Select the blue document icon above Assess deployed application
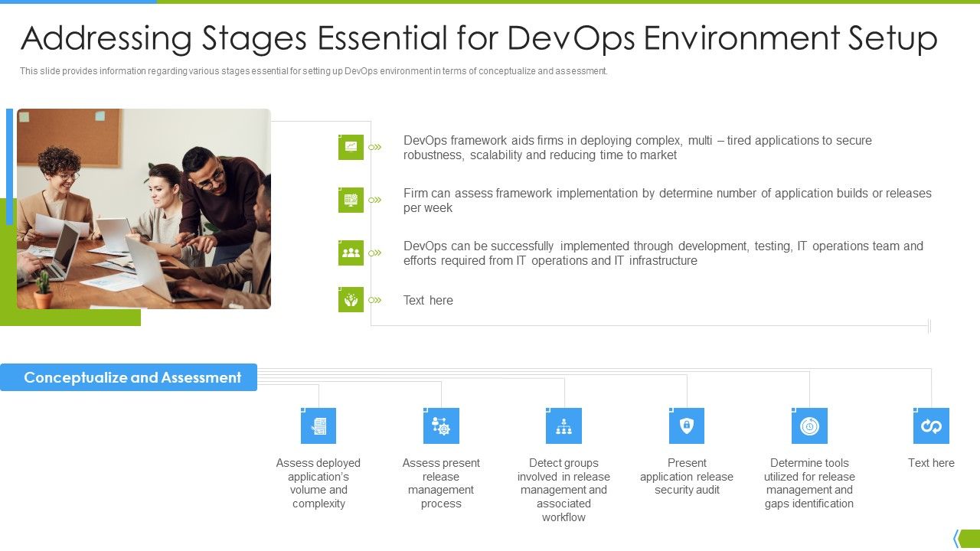The height and width of the screenshot is (551, 980). [318, 426]
